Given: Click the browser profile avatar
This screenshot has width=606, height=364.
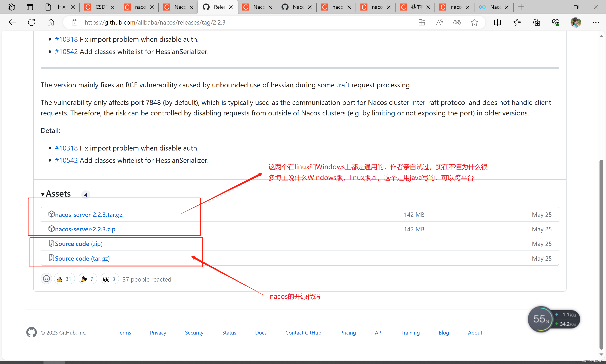Looking at the screenshot, I should point(576,22).
